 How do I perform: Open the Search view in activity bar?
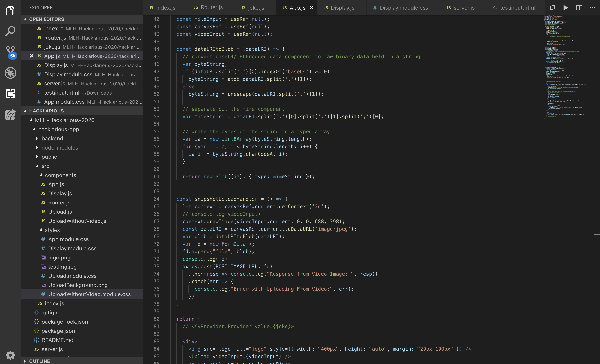coord(10,31)
